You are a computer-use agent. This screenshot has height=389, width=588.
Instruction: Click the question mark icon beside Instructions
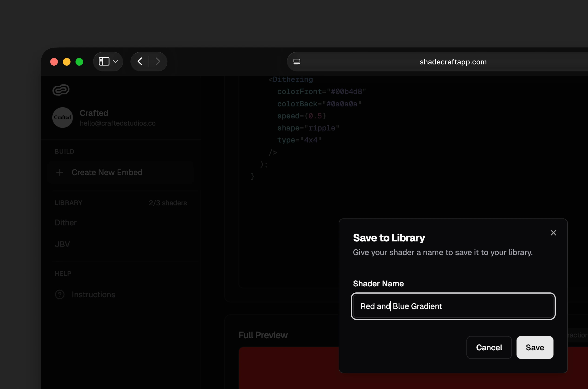[60, 295]
